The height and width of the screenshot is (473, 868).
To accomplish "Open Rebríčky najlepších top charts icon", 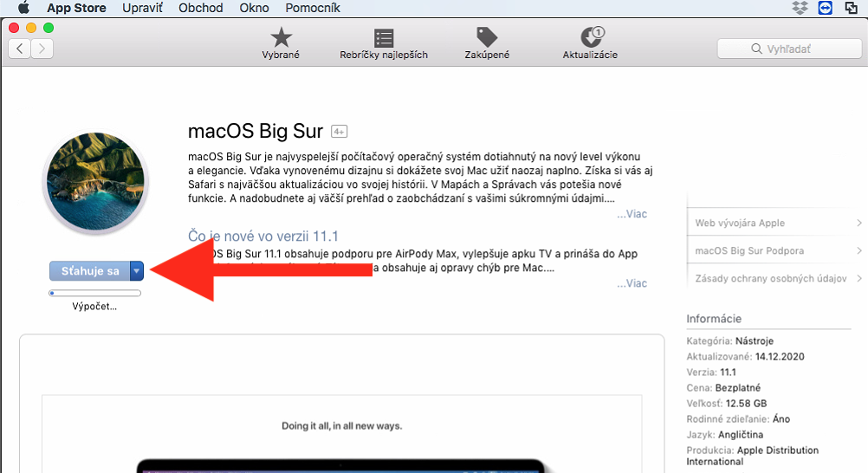I will click(x=384, y=38).
